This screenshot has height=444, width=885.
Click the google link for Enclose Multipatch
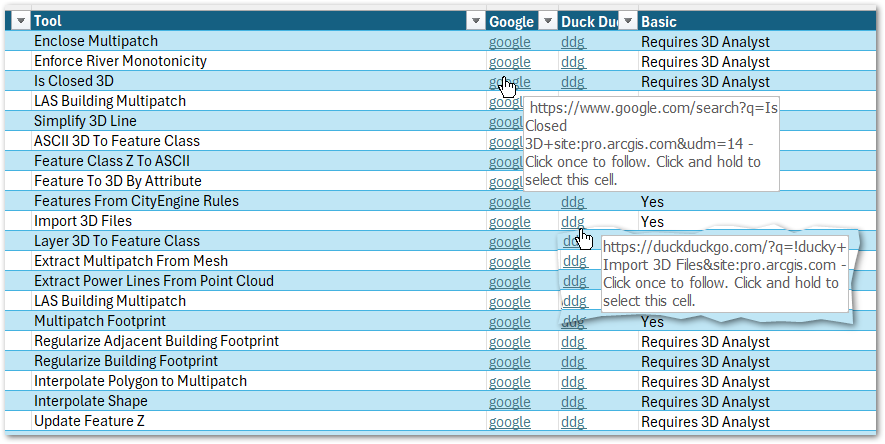(509, 42)
